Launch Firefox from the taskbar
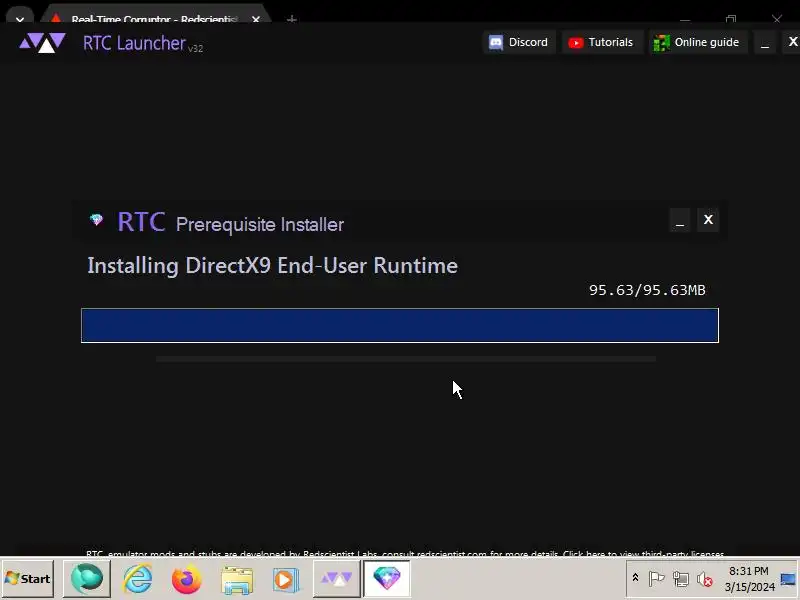800x600 pixels. 187,579
